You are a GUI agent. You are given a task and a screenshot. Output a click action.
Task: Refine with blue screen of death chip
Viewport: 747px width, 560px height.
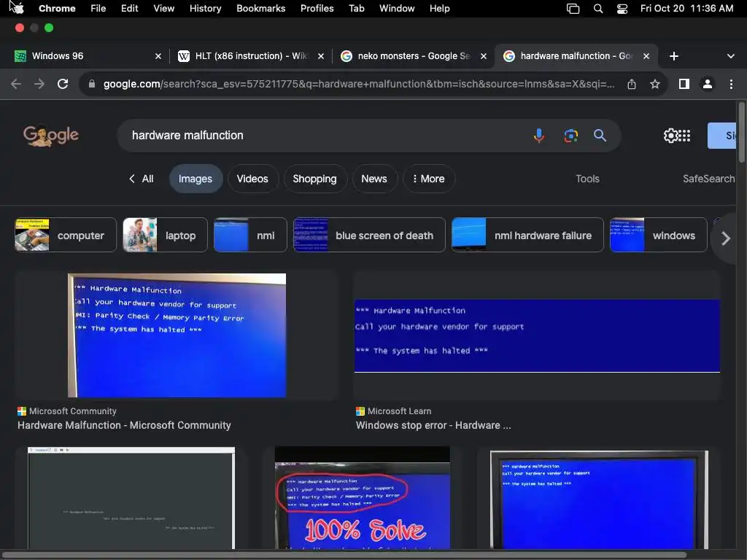pyautogui.click(x=369, y=236)
